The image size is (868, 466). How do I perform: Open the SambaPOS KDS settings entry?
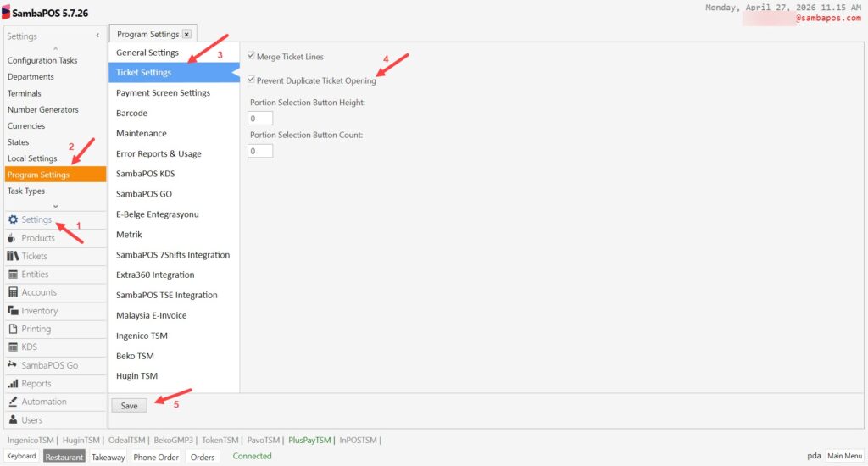tap(145, 174)
